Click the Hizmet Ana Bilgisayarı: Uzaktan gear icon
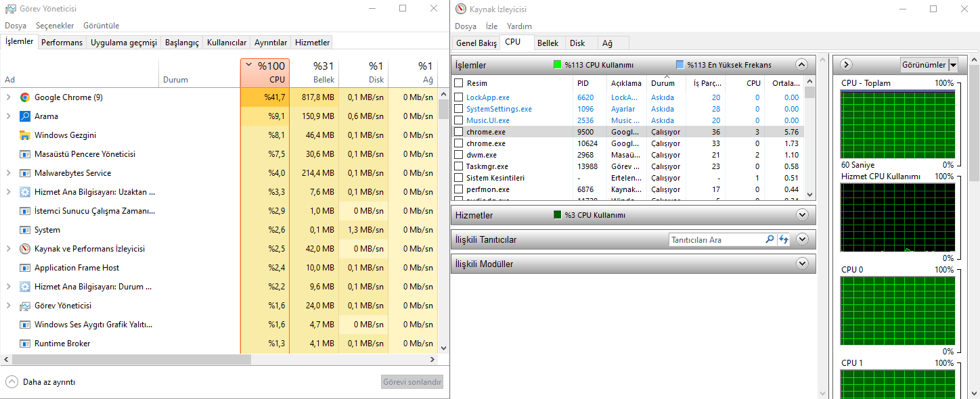980x399 pixels. tap(25, 192)
